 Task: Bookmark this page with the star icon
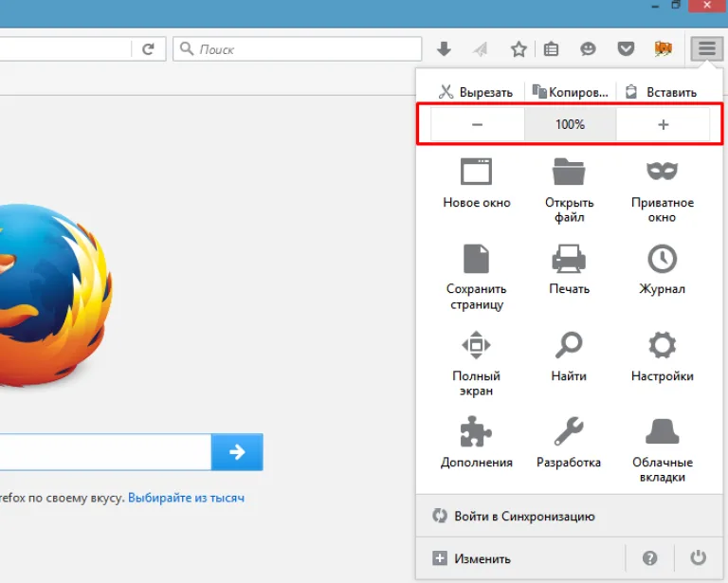519,48
